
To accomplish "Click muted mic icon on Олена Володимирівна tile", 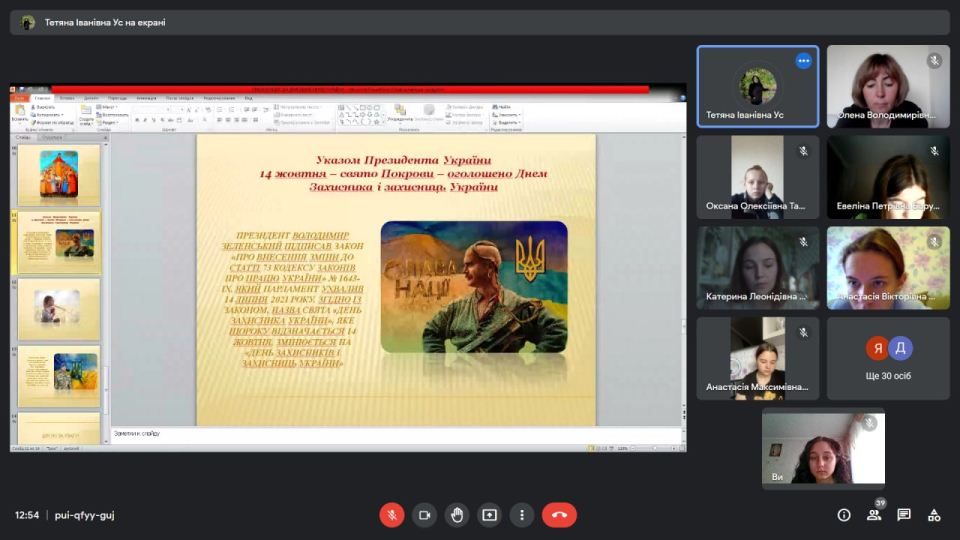I will tap(934, 61).
